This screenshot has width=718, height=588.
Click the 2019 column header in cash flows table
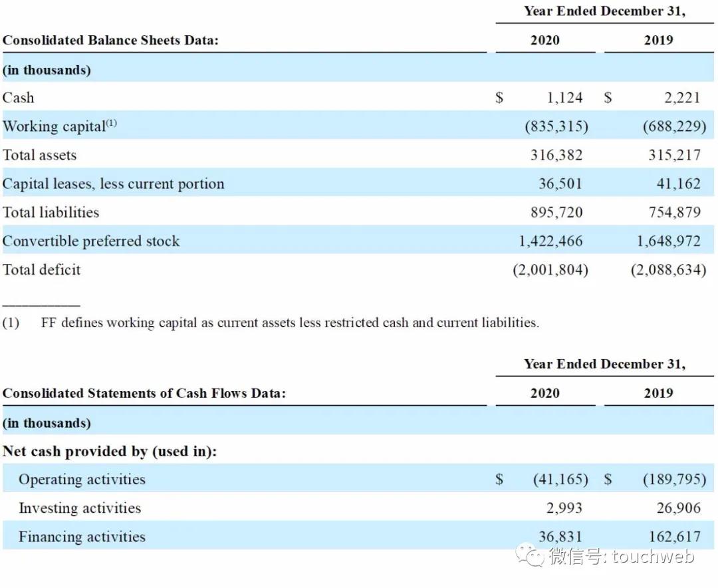(x=658, y=393)
